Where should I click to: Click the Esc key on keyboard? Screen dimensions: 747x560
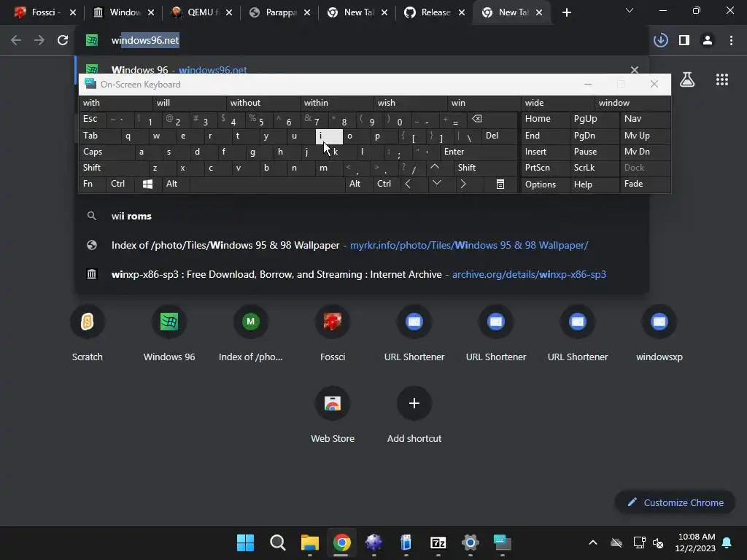coord(93,119)
